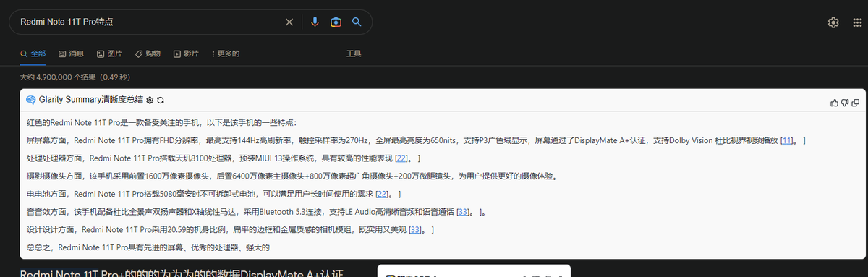Give the summary a thumbs up
The width and height of the screenshot is (868, 277).
pos(835,103)
